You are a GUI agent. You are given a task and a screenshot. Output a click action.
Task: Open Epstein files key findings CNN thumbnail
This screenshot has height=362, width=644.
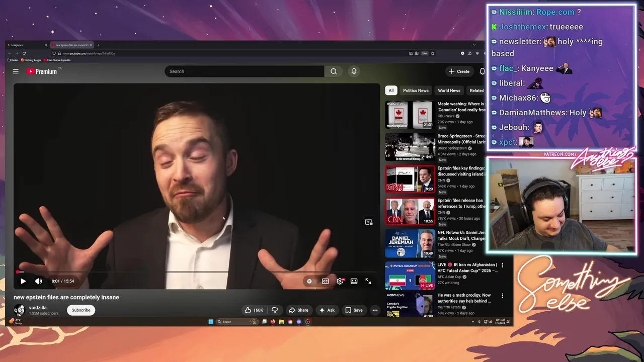pos(410,179)
